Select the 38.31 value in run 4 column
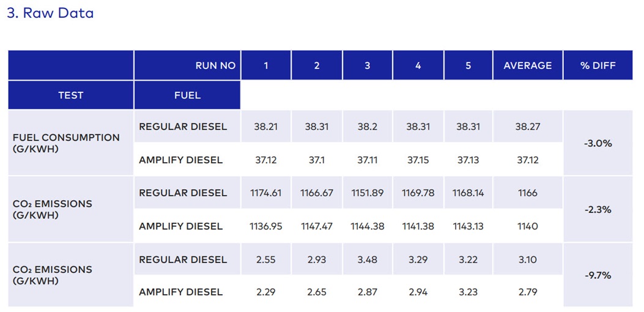 point(418,126)
